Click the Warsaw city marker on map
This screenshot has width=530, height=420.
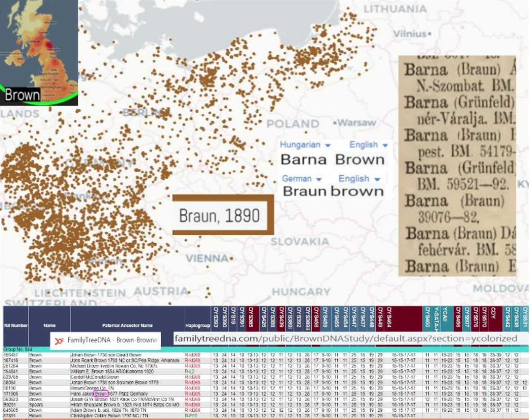(x=335, y=122)
